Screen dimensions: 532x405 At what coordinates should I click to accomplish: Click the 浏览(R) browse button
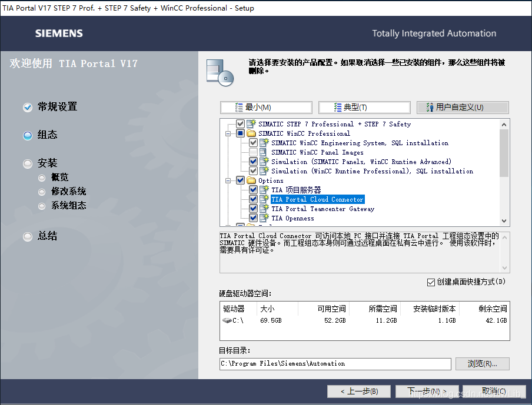pyautogui.click(x=482, y=364)
